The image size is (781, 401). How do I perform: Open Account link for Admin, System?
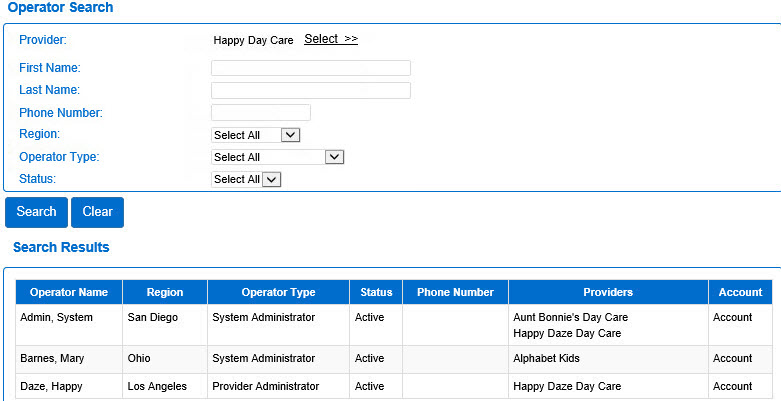pos(732,318)
